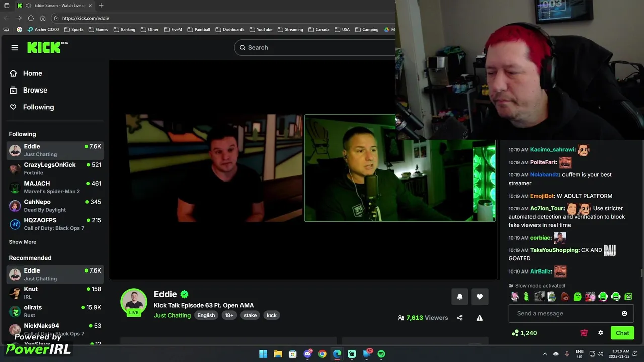Open NickNaks94 channel in Recommended
Image resolution: width=644 pixels, height=362 pixels.
click(x=55, y=329)
